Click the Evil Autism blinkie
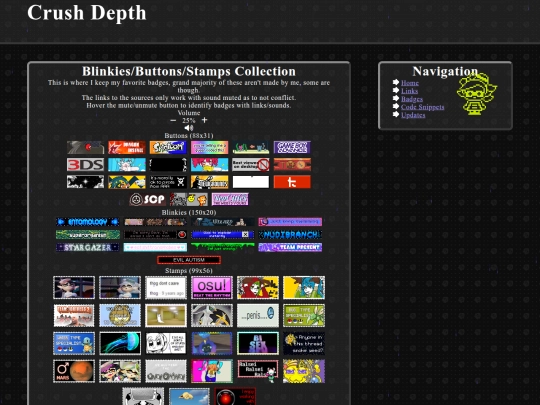The height and width of the screenshot is (405, 540). (189, 260)
